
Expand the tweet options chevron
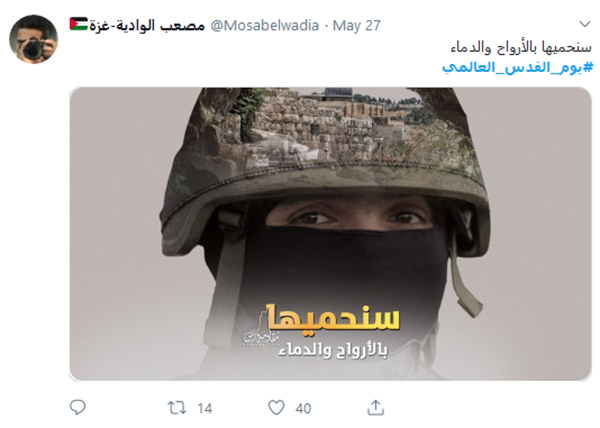[x=585, y=24]
